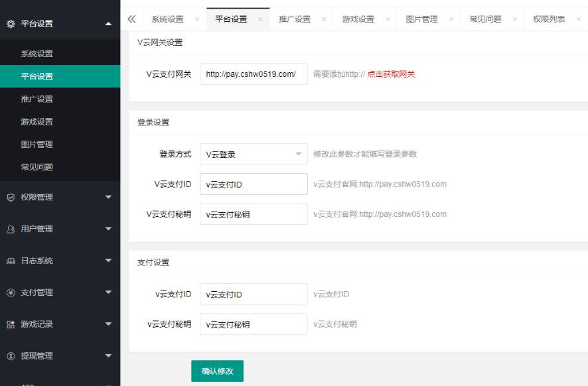Click the grid icon for 游戏记录
Image resolution: width=588 pixels, height=386 pixels.
[11, 324]
